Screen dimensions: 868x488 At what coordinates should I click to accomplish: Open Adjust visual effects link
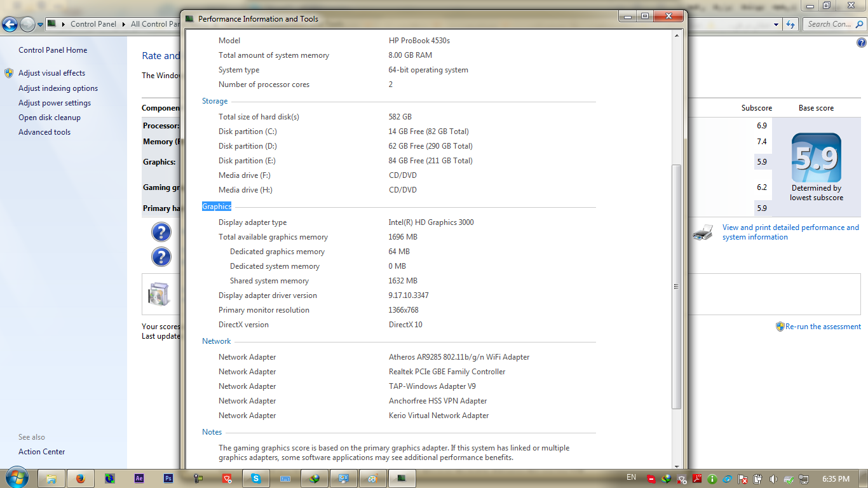pos(51,73)
